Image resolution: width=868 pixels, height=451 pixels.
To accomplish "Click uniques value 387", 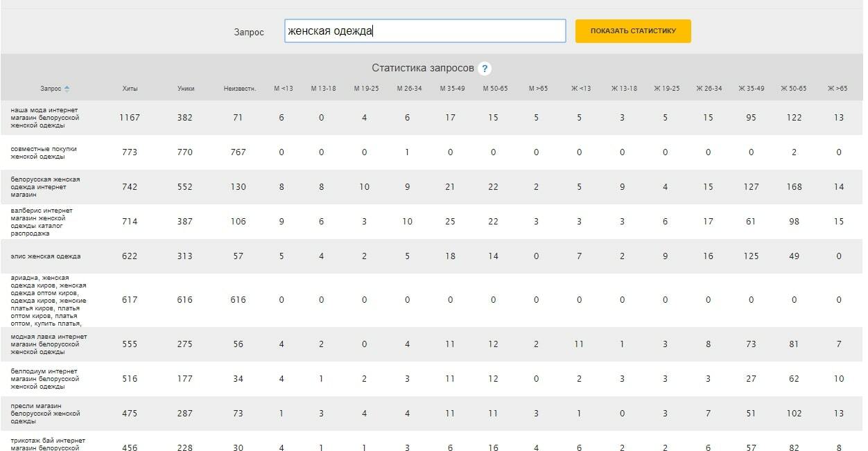I will (x=185, y=222).
